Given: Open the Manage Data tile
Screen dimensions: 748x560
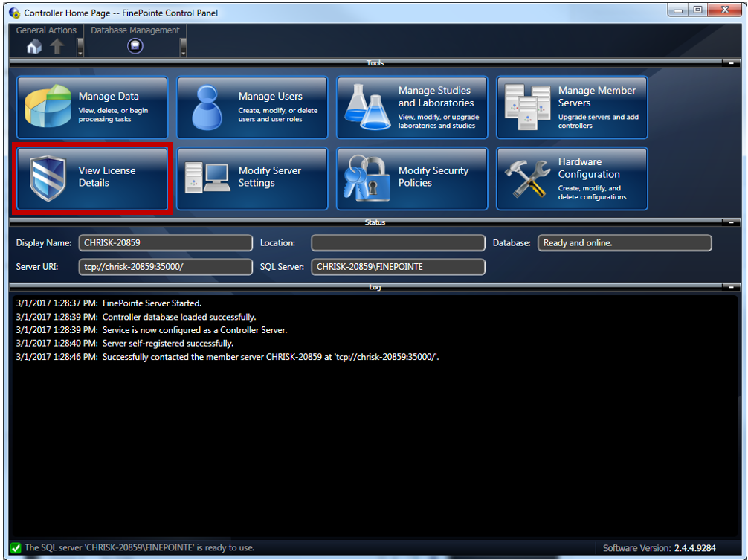Looking at the screenshot, I should click(x=92, y=107).
